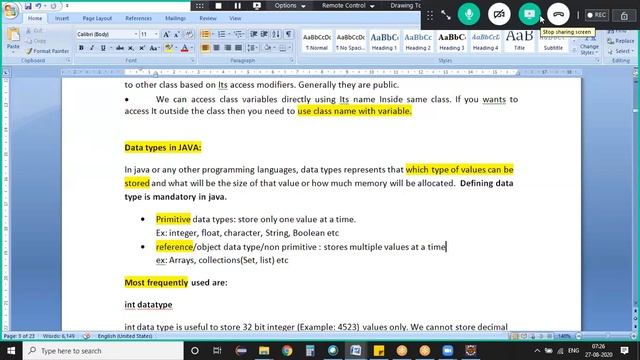Open the References tab

click(x=138, y=18)
